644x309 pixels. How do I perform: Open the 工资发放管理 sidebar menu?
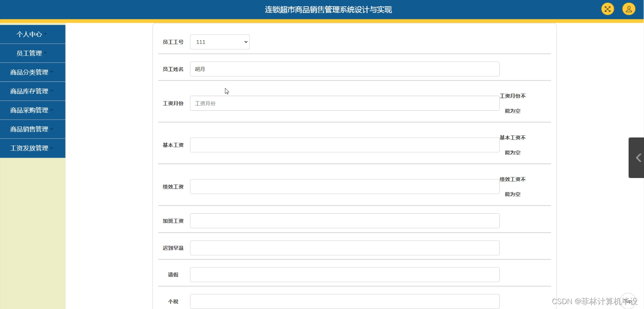[x=32, y=148]
